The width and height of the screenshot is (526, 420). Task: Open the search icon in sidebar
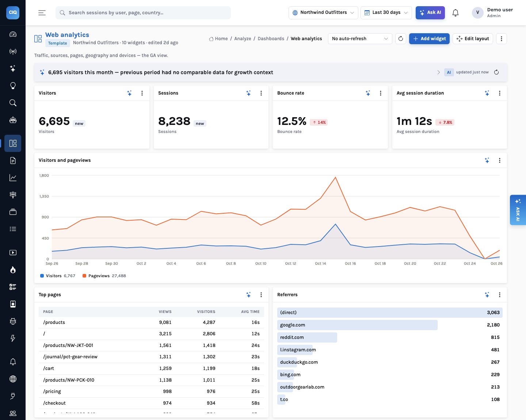[x=13, y=103]
